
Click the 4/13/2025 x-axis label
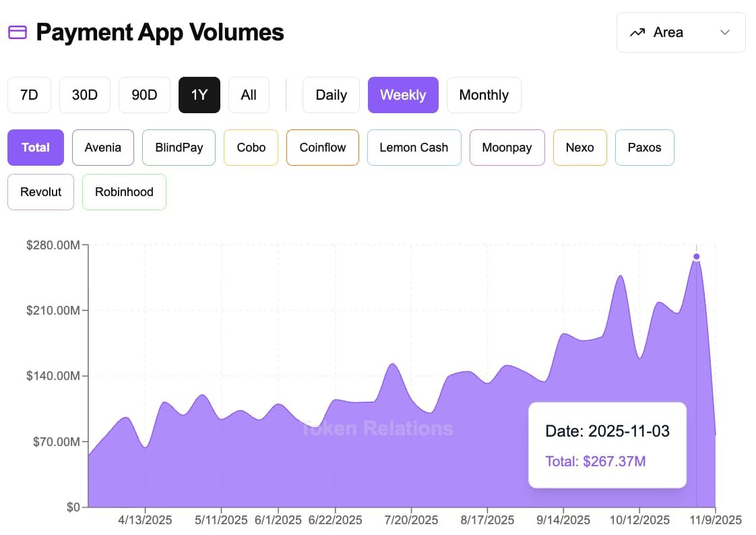point(145,520)
